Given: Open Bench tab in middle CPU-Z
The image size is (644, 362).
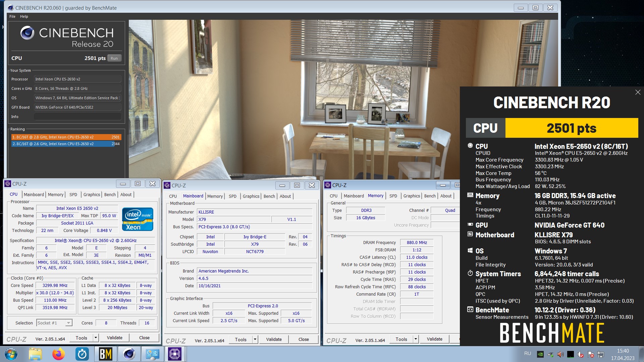Looking at the screenshot, I should pos(269,196).
